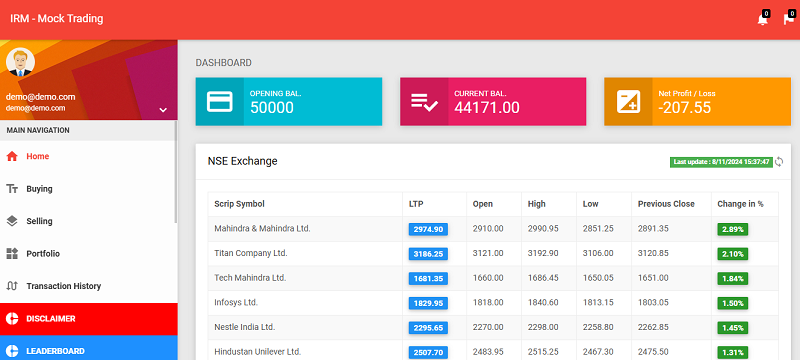Click the Transaction History arrows icon
The width and height of the screenshot is (800, 360).
(x=12, y=286)
